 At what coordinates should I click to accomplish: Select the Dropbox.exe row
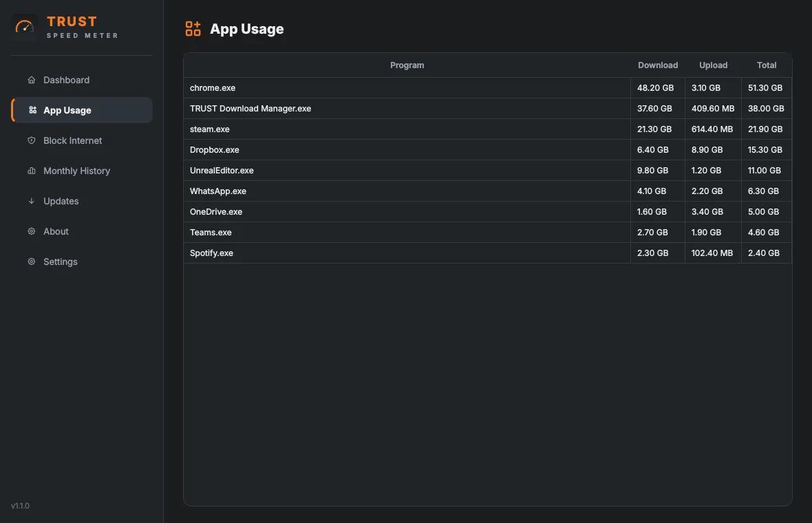tap(487, 149)
